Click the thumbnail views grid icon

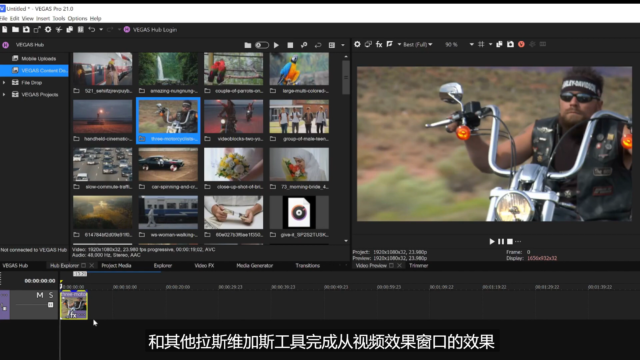pos(332,45)
